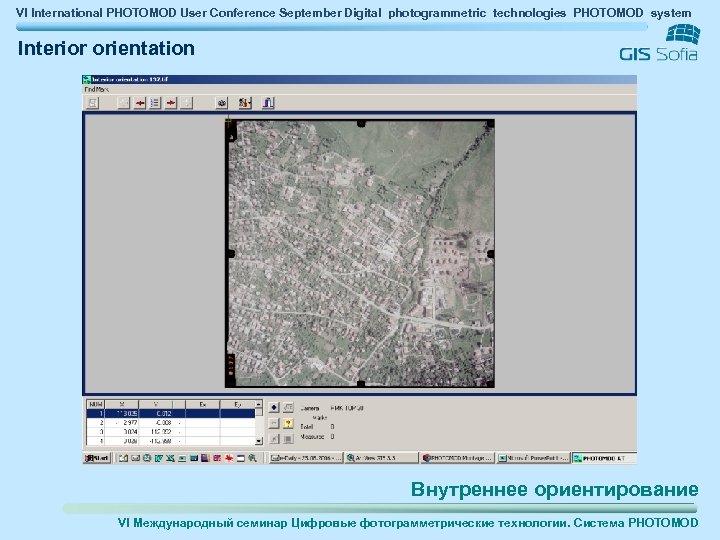Click the yellow question mark help icon
This screenshot has height=540, width=720.
tap(288, 423)
